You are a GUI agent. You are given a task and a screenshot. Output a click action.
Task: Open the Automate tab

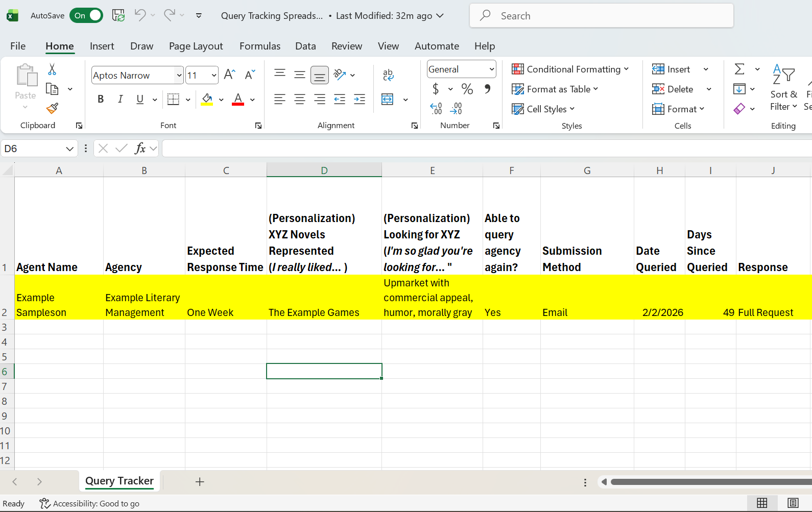tap(437, 46)
